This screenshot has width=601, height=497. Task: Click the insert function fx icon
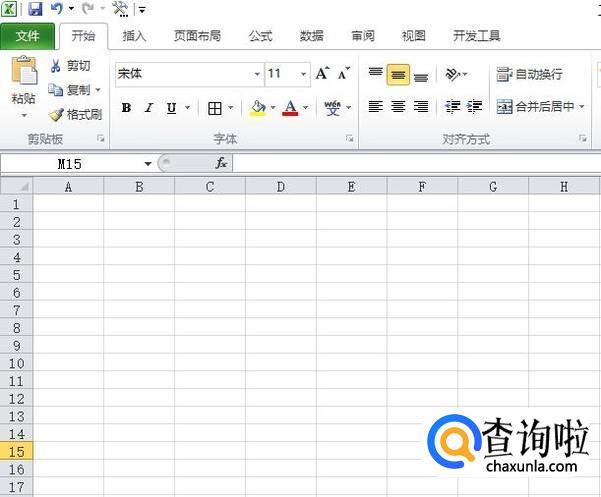[221, 163]
